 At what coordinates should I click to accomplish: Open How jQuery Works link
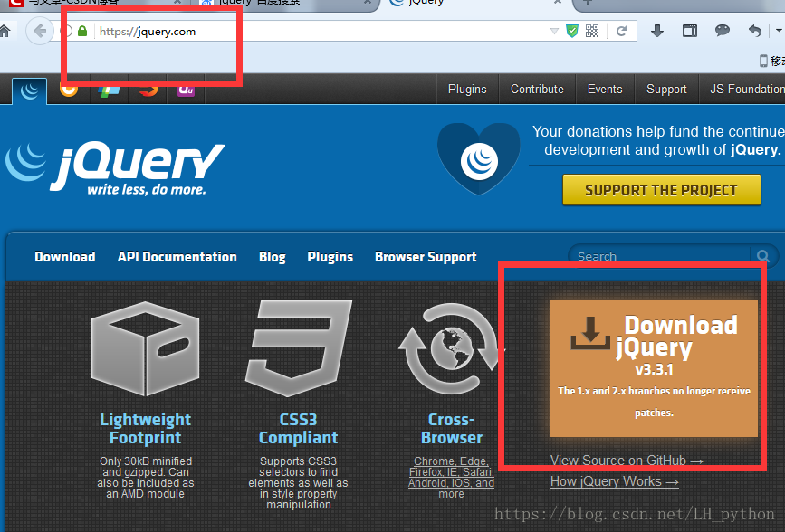click(614, 481)
